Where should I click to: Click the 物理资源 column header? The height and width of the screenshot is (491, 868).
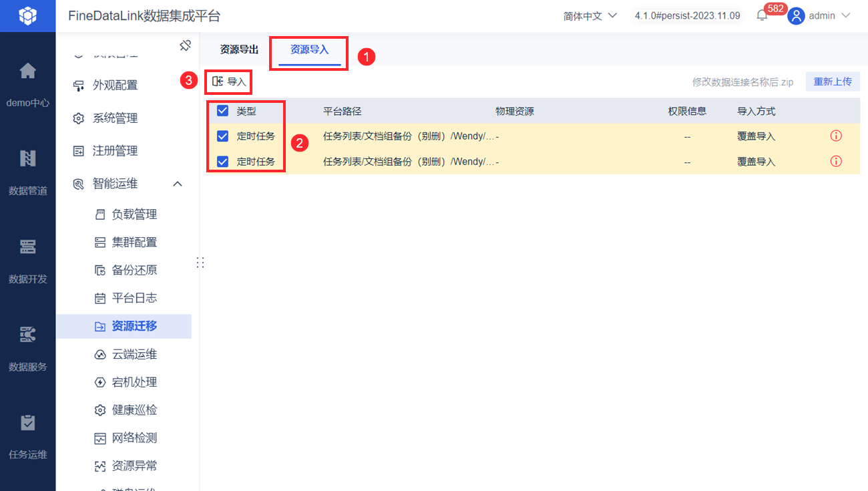(515, 112)
